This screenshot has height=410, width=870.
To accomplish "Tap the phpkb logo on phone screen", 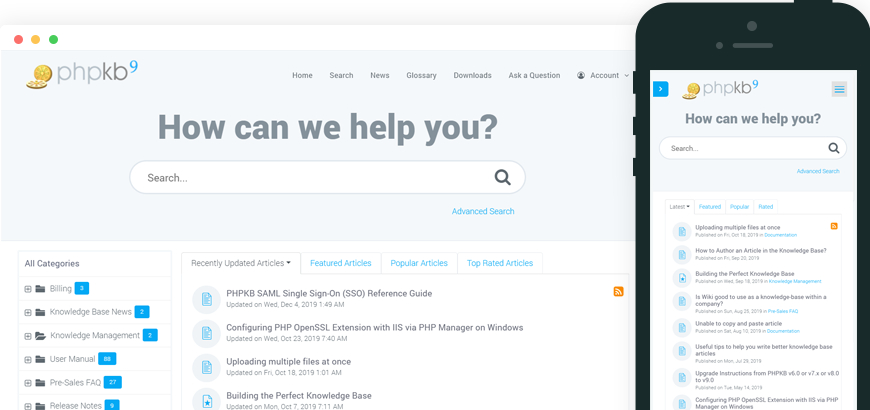I will 720,89.
